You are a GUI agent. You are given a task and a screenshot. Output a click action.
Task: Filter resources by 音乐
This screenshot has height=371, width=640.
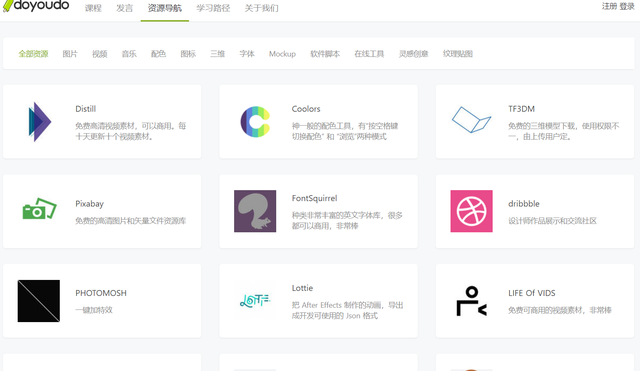129,54
